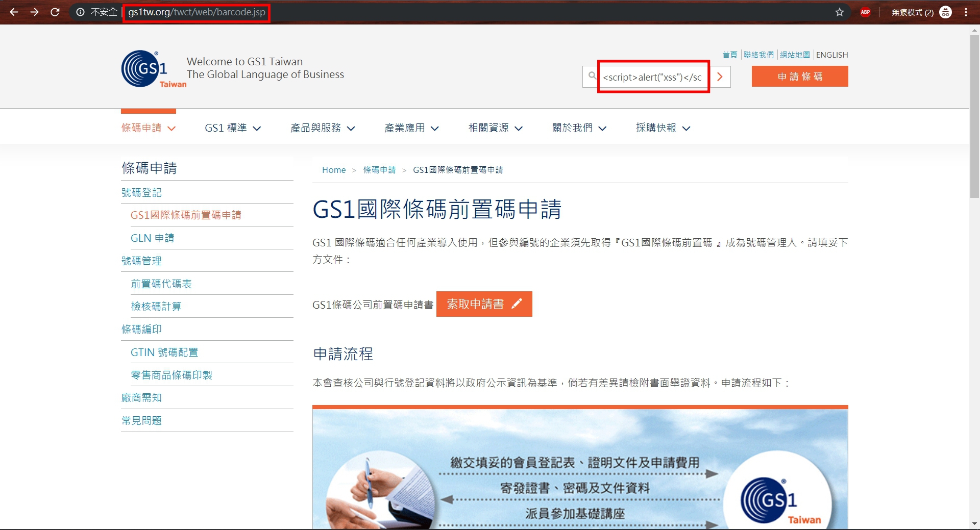Expand the 關於我們 navigation menu
This screenshot has height=530, width=980.
tap(579, 128)
